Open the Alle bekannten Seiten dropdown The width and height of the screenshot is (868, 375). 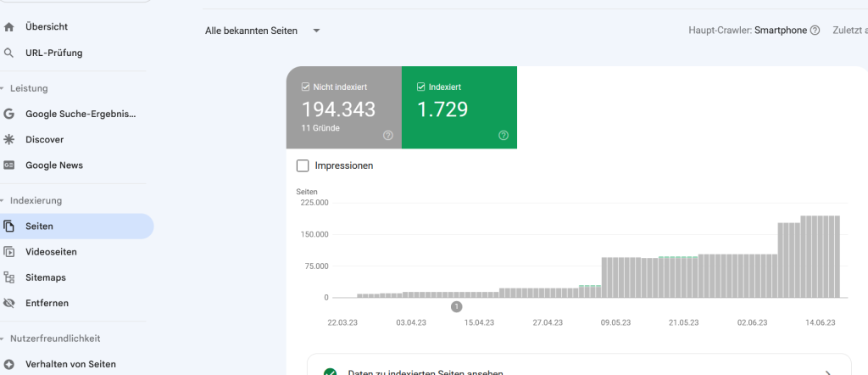point(263,31)
